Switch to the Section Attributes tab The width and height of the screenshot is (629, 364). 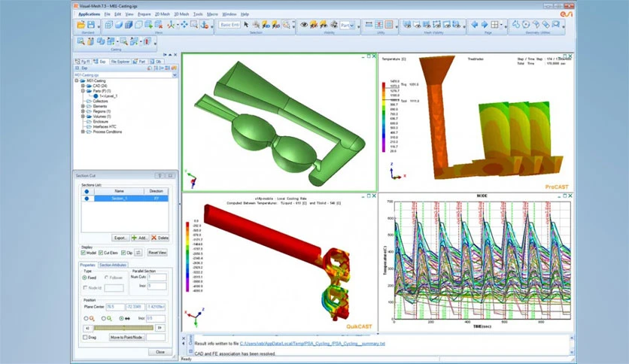tap(113, 265)
